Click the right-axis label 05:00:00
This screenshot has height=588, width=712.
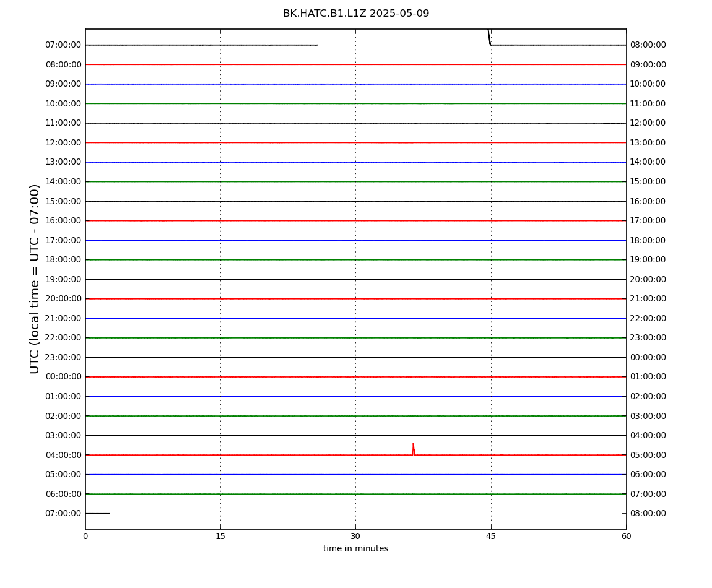[x=648, y=455]
